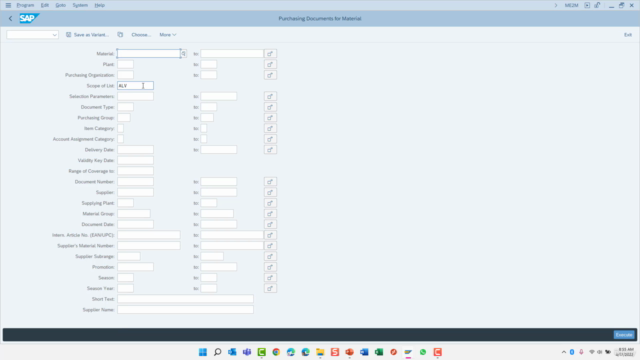Image resolution: width=640 pixels, height=360 pixels.
Task: Open multiple selection for Document Date
Action: (270, 224)
